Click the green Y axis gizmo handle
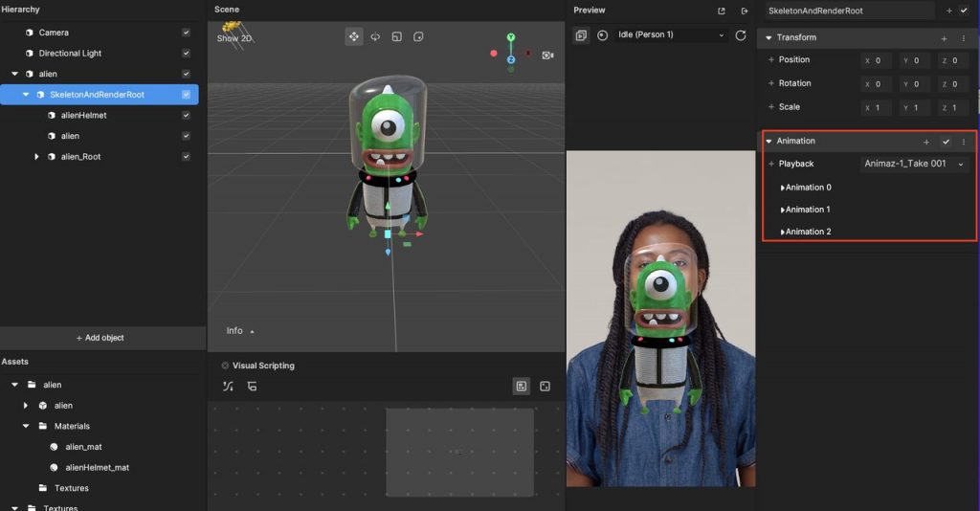The image size is (980, 511). click(511, 37)
